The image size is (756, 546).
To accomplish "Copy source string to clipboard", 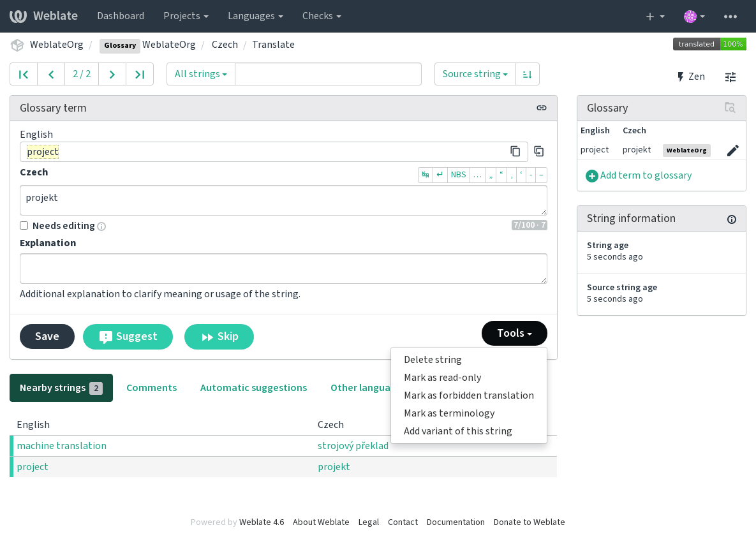I will click(x=515, y=151).
